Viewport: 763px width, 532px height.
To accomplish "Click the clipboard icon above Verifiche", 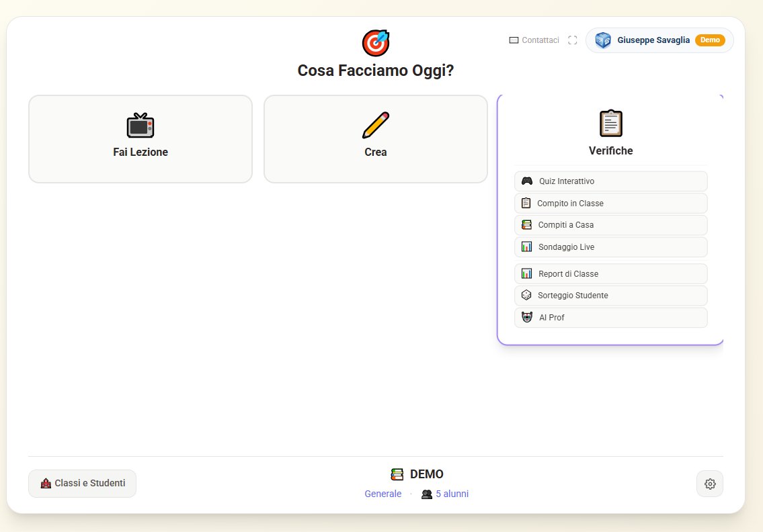I will (610, 123).
